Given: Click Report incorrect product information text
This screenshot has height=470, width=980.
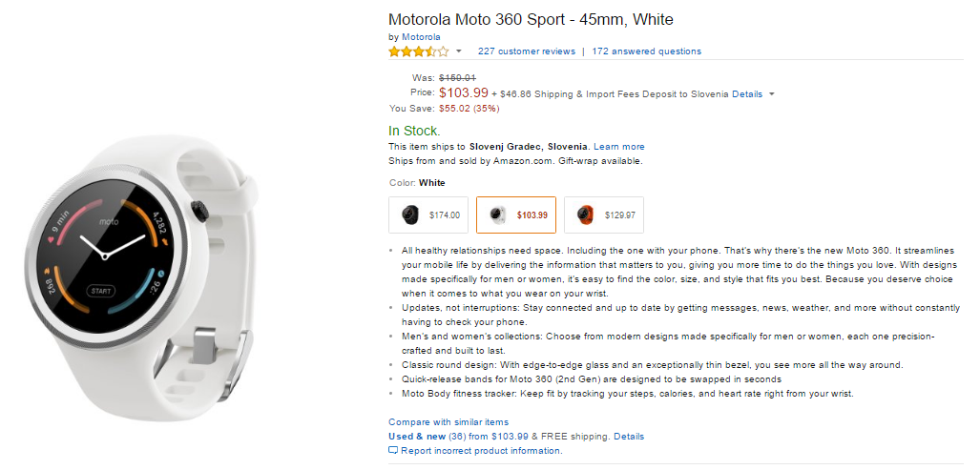Looking at the screenshot, I should click(481, 450).
